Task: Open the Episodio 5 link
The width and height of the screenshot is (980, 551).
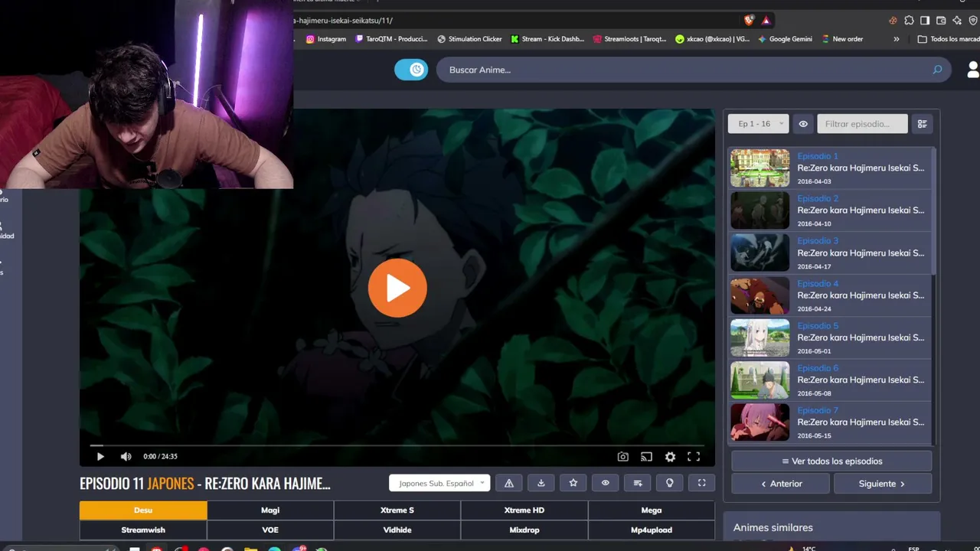Action: (818, 326)
